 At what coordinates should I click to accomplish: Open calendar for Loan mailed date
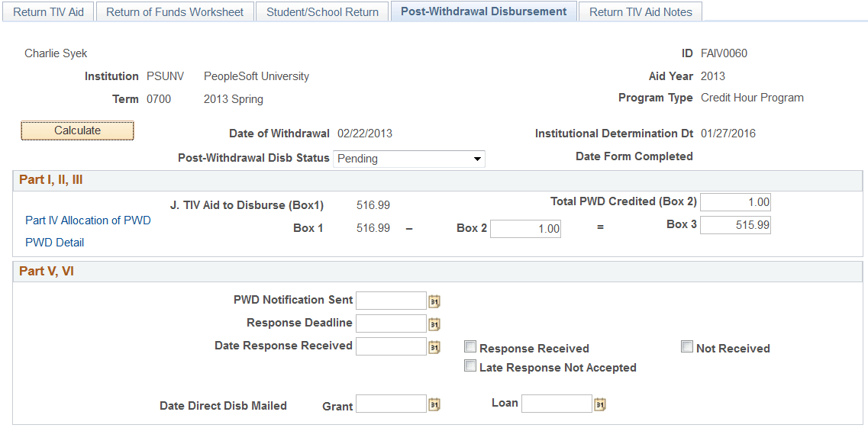pos(600,404)
